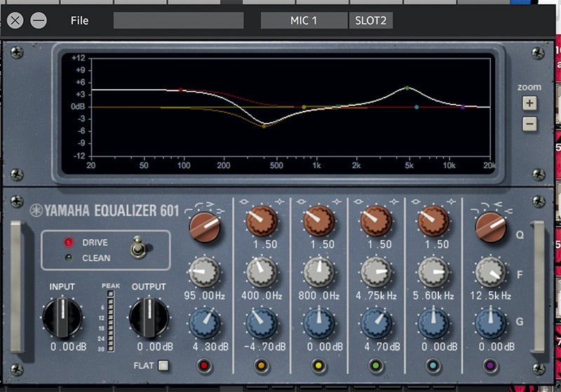Toggle the purple band 6 bypass button
Image resolution: width=561 pixels, height=392 pixels.
tap(490, 365)
